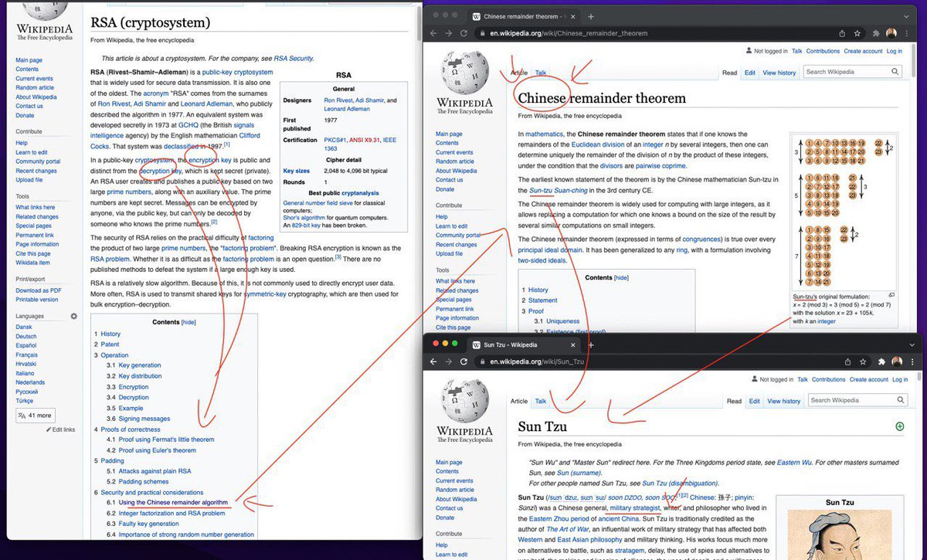Click search magnifier on Chinese remainder theorem page

pyautogui.click(x=895, y=72)
